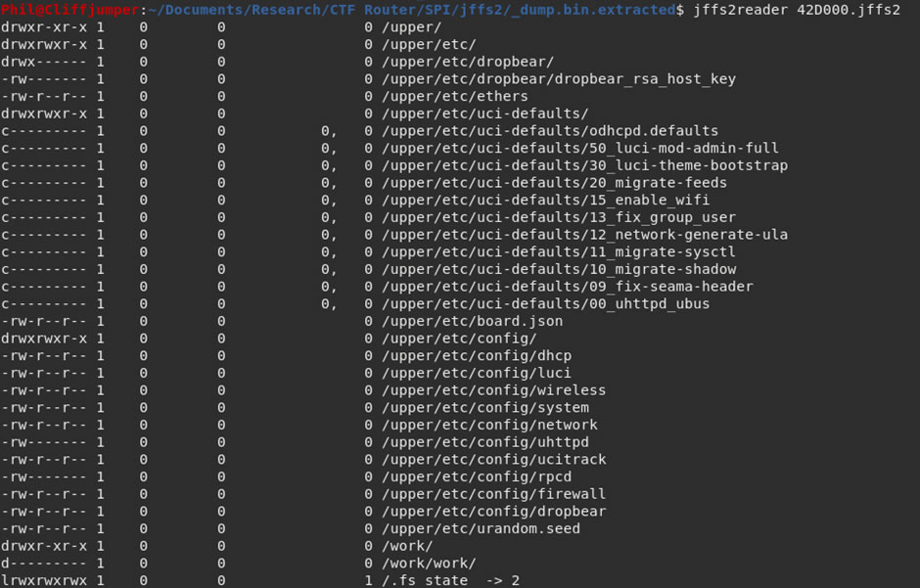Click the /work/work/ directory path

(429, 564)
